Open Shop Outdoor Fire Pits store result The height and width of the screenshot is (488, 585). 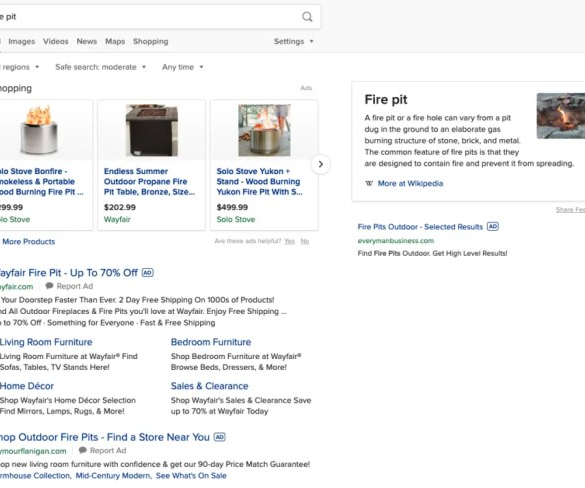click(104, 437)
